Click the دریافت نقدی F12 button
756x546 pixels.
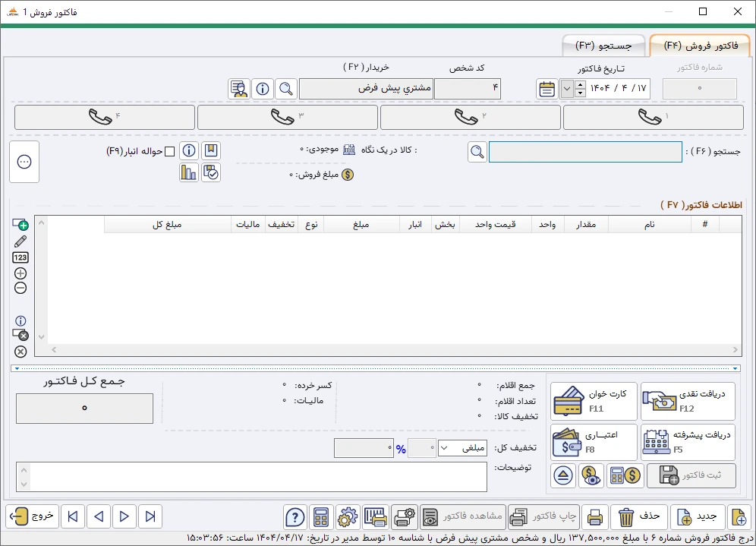[x=688, y=401]
